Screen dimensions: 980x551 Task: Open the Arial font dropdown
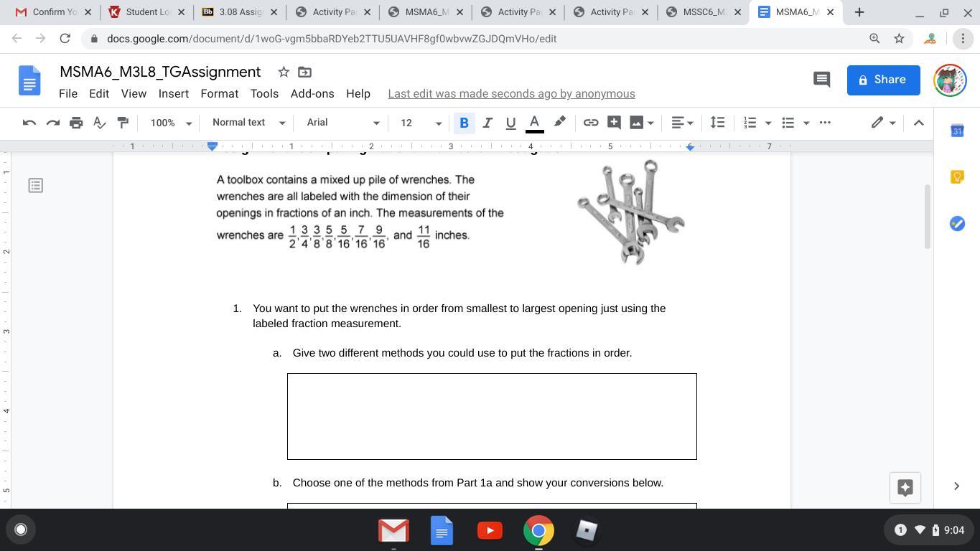coord(343,123)
